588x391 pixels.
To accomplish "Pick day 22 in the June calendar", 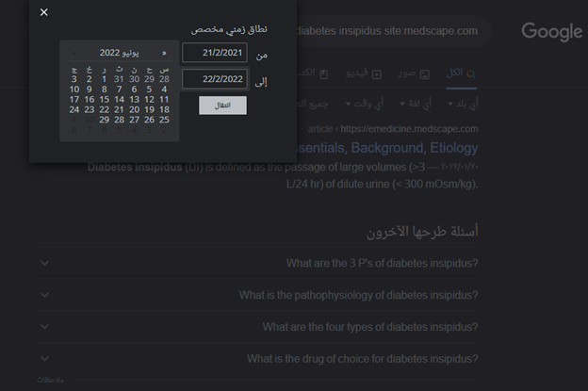I will tap(104, 110).
